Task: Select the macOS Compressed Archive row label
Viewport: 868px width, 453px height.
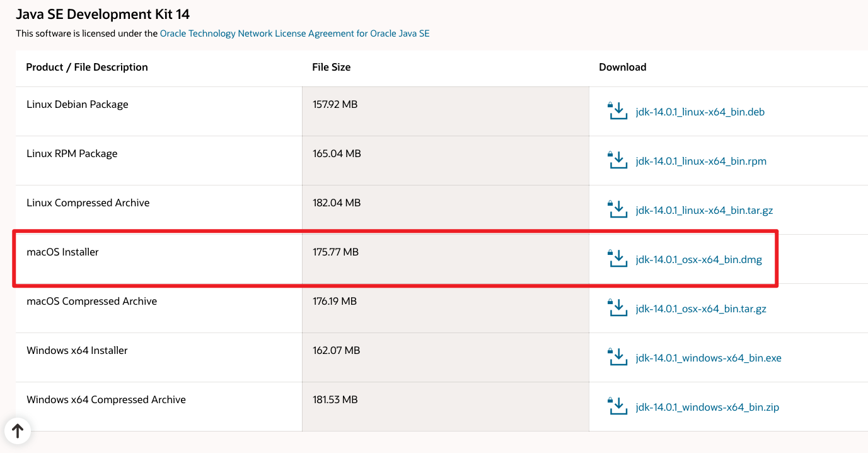Action: point(91,301)
